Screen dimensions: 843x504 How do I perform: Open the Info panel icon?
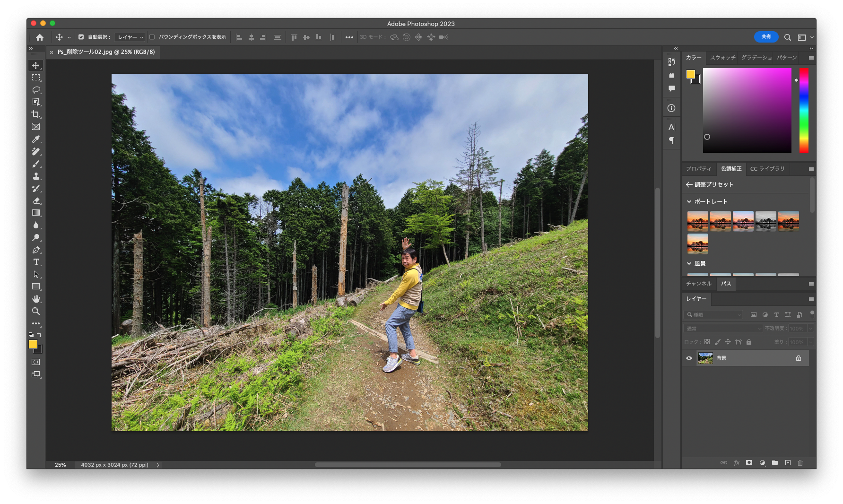coord(671,108)
